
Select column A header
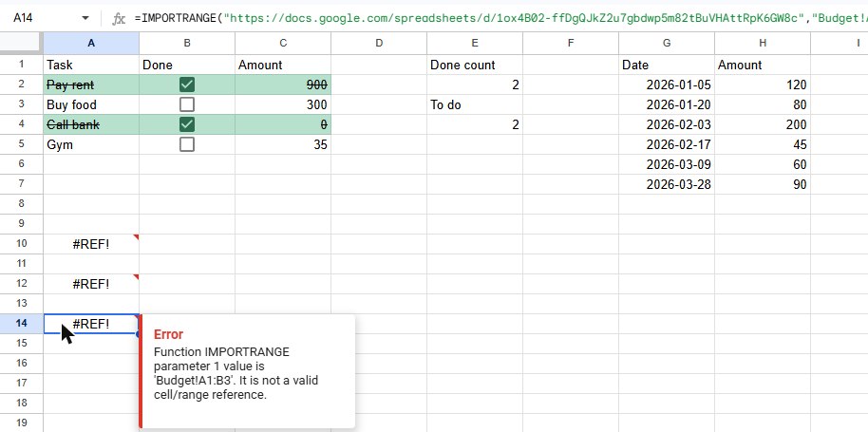click(91, 43)
